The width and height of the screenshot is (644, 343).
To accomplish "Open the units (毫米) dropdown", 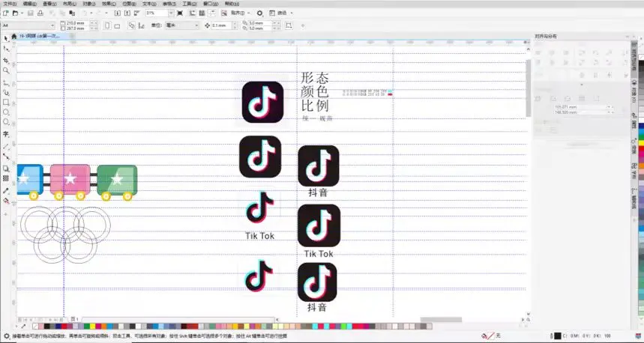I will tap(196, 25).
